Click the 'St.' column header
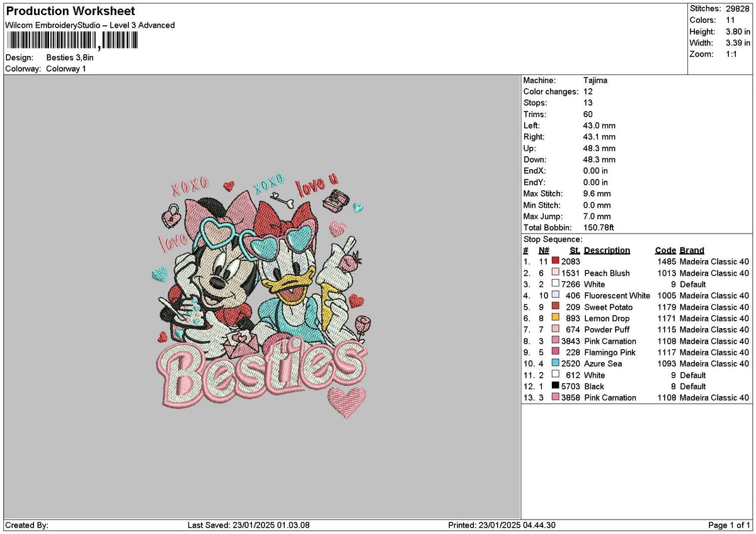The height and width of the screenshot is (534, 756). point(575,250)
